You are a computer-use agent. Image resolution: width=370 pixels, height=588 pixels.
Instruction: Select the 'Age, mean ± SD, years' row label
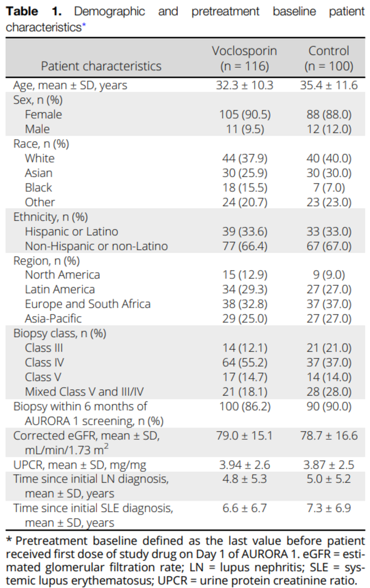tap(70, 85)
